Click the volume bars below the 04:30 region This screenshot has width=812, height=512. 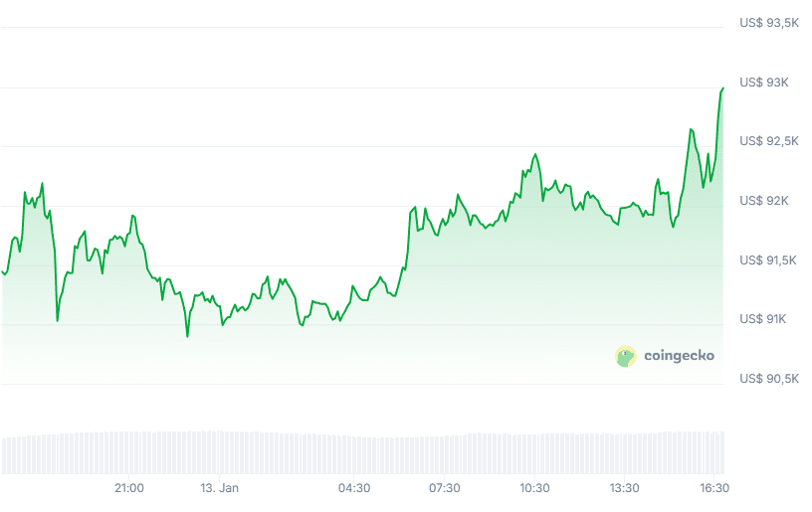pos(354,452)
